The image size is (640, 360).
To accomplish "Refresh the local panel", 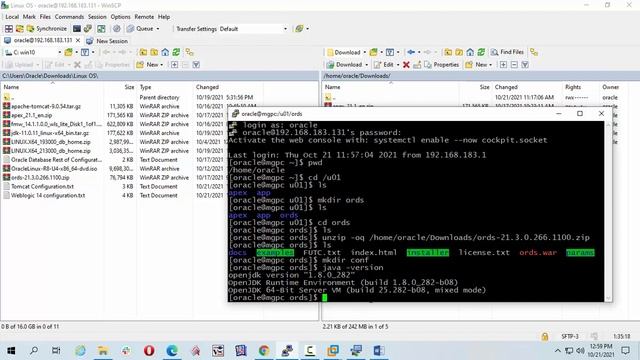I will coord(176,52).
